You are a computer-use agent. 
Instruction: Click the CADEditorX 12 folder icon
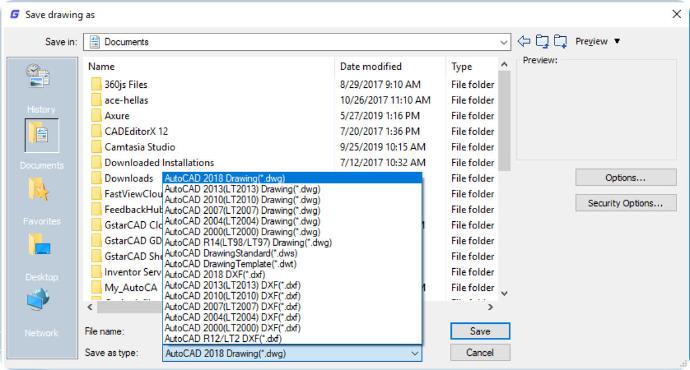click(96, 131)
